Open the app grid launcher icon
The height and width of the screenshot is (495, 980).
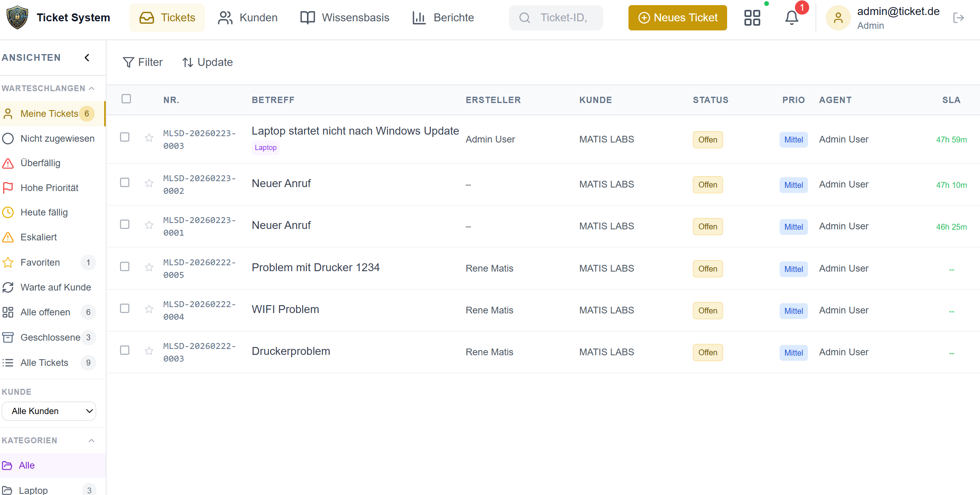tap(752, 17)
